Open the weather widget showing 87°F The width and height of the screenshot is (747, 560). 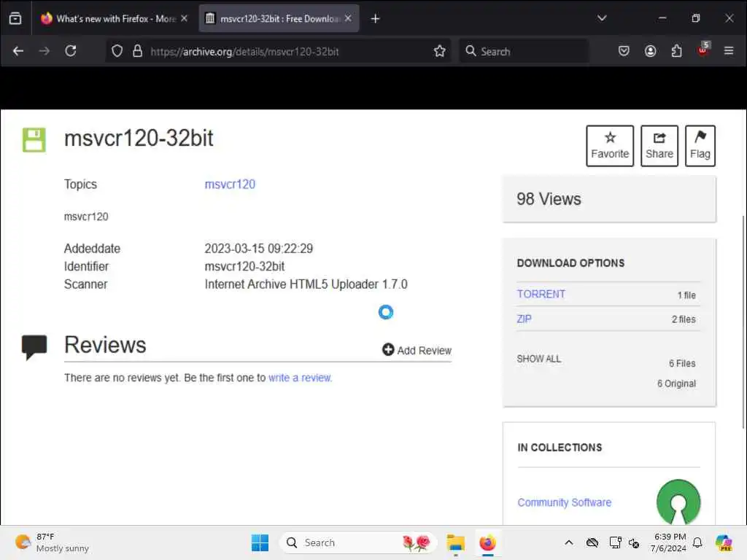pyautogui.click(x=53, y=542)
